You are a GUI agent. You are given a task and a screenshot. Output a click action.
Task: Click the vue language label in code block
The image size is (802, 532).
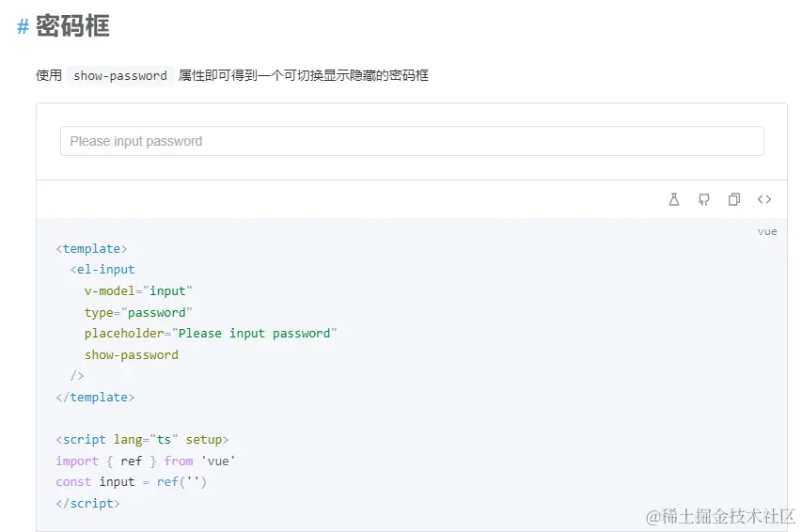767,232
